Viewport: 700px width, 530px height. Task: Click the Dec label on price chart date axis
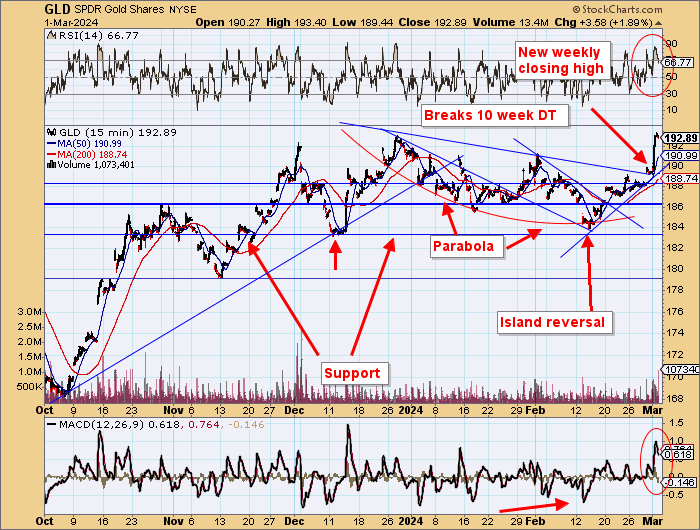click(294, 410)
